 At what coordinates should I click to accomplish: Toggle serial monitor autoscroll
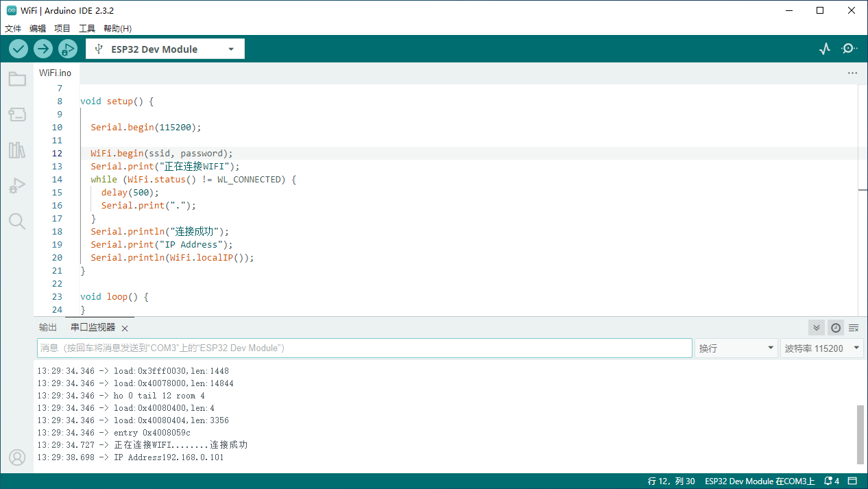pyautogui.click(x=816, y=328)
